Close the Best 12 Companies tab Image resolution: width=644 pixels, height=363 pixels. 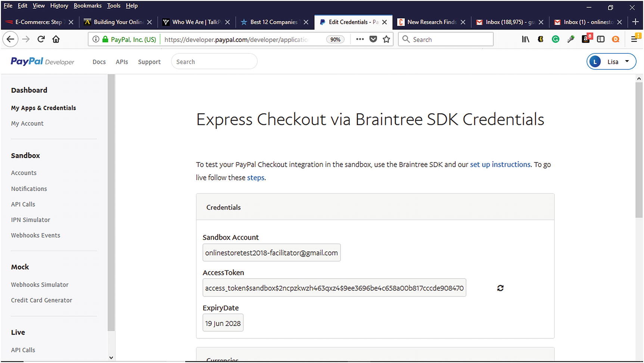pos(306,22)
